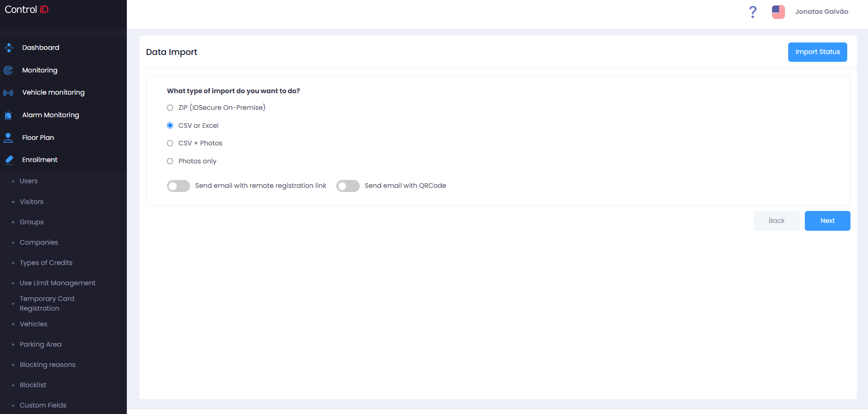Open the Users submenu item
868x414 pixels.
(x=29, y=181)
